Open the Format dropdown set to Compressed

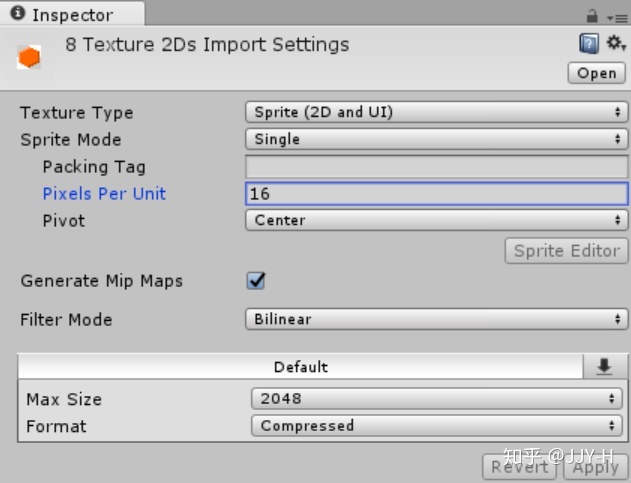(x=437, y=425)
